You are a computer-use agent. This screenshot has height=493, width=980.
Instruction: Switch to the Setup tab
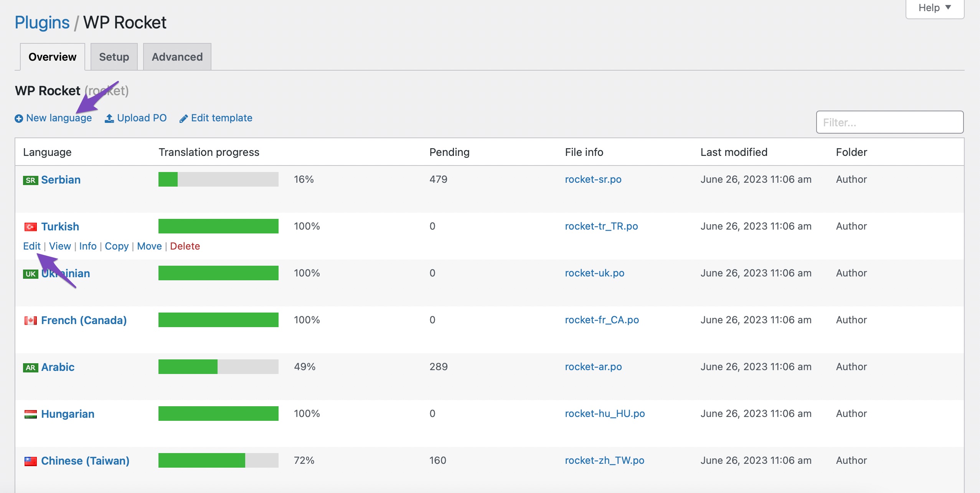click(x=114, y=57)
